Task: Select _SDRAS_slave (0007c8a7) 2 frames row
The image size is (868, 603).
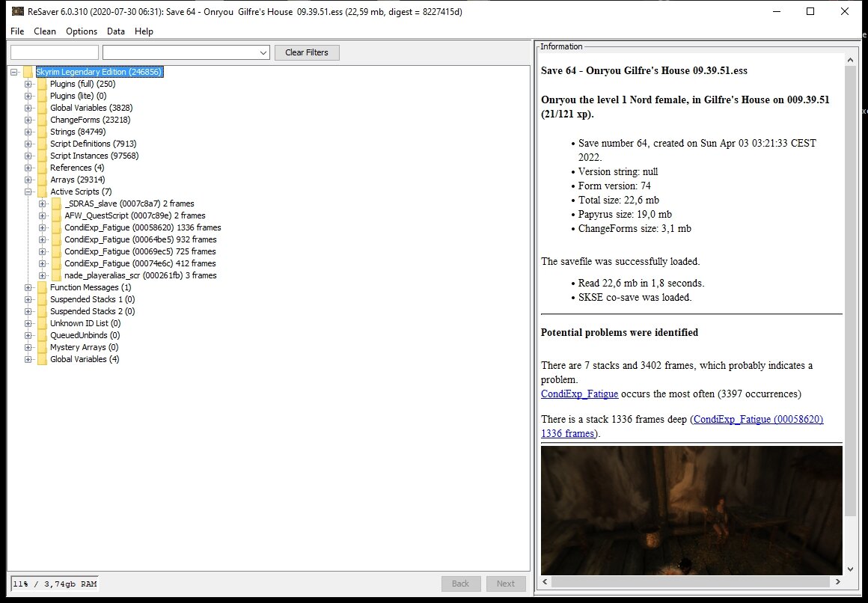Action: point(129,203)
